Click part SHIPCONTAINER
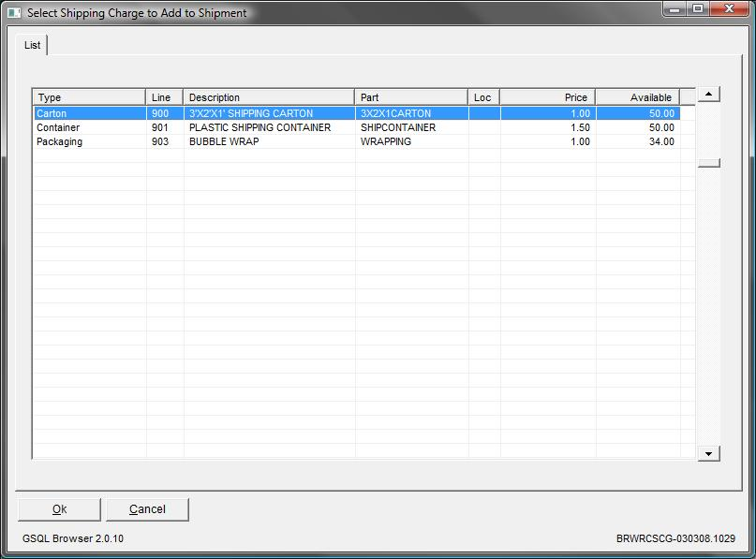756x559 pixels. point(398,127)
